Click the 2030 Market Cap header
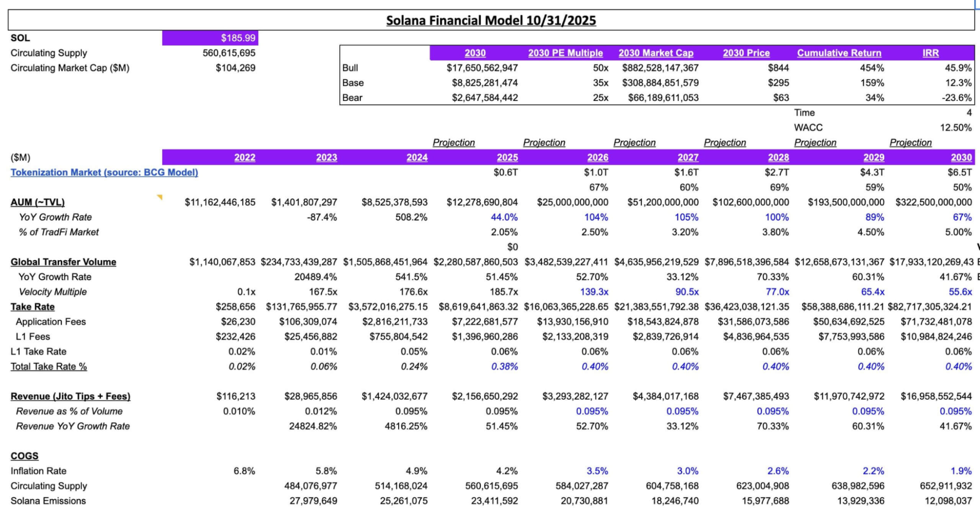The height and width of the screenshot is (508, 980). click(x=655, y=53)
